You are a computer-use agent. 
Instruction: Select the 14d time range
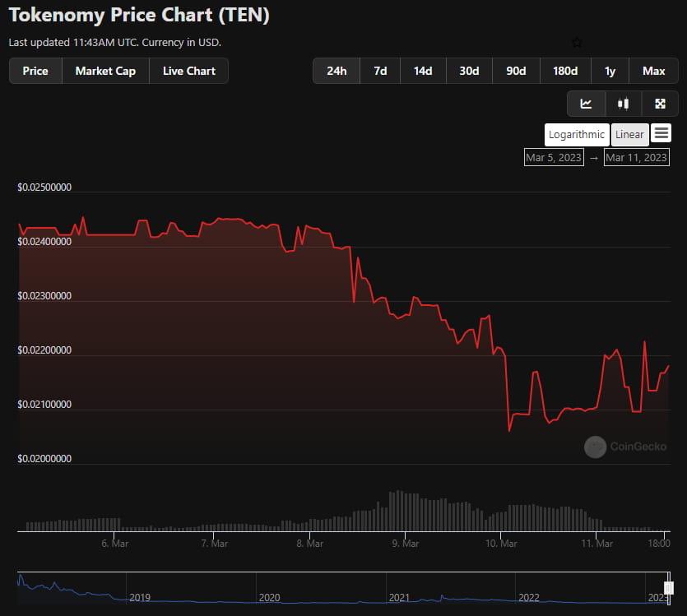click(423, 71)
